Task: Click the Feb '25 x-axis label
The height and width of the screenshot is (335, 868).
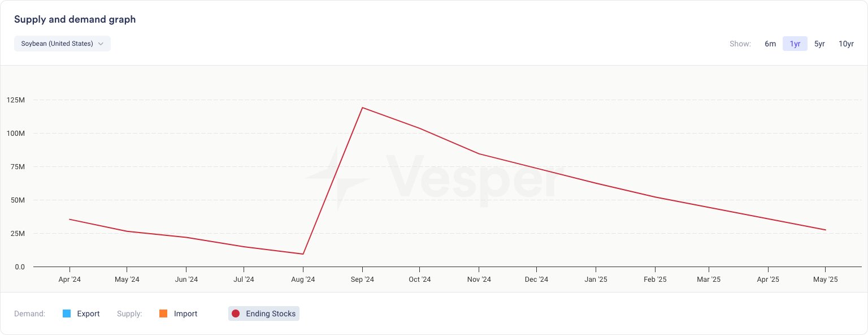Action: pyautogui.click(x=654, y=280)
